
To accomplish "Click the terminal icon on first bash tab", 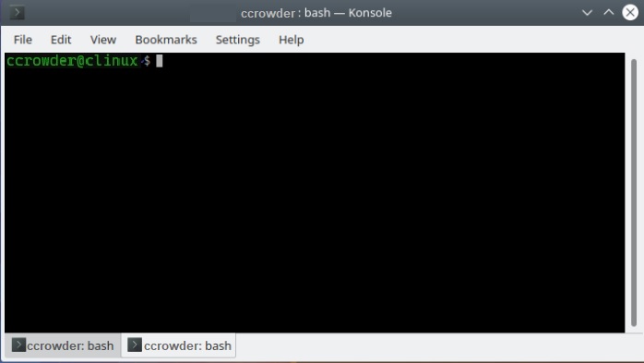I will tap(18, 345).
